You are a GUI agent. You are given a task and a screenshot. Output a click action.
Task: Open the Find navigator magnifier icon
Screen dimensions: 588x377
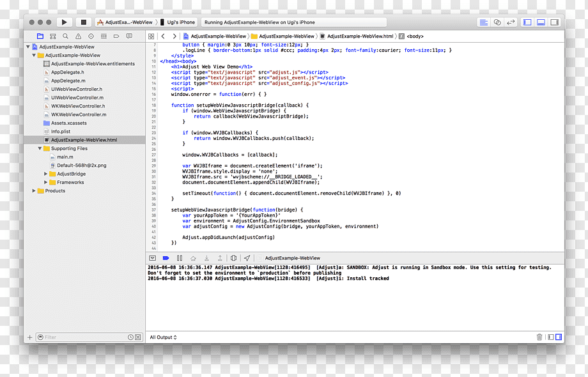point(66,36)
